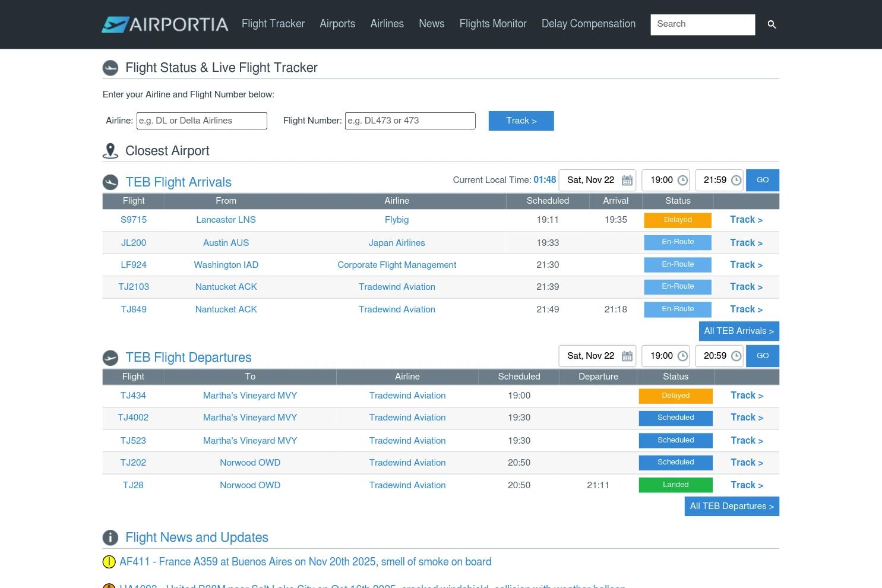Click departures end time 20:59 clock icon
This screenshot has height=588, width=882.
pos(736,356)
